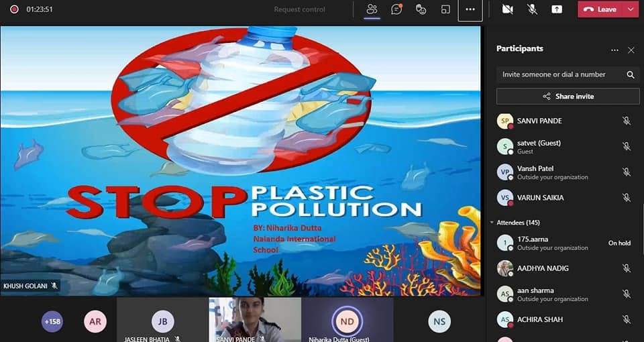
Task: Click the recording indicator icon
Action: (x=14, y=9)
